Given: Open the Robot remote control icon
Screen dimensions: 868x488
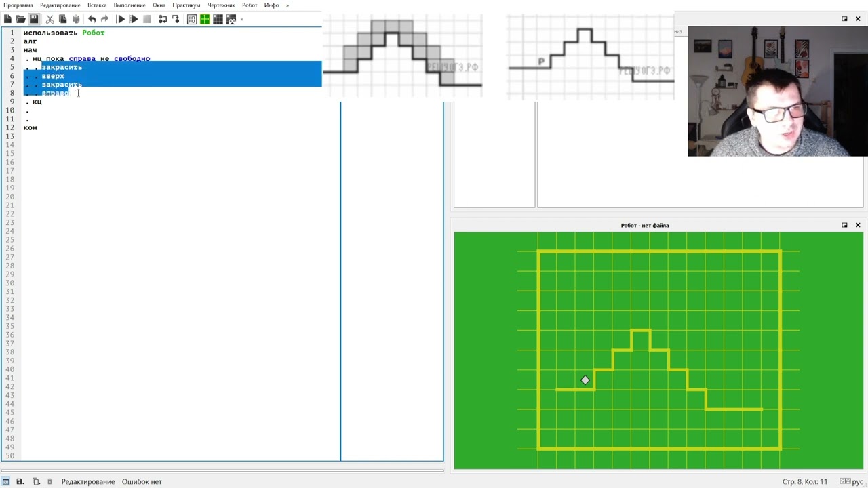Looking at the screenshot, I should [x=231, y=19].
